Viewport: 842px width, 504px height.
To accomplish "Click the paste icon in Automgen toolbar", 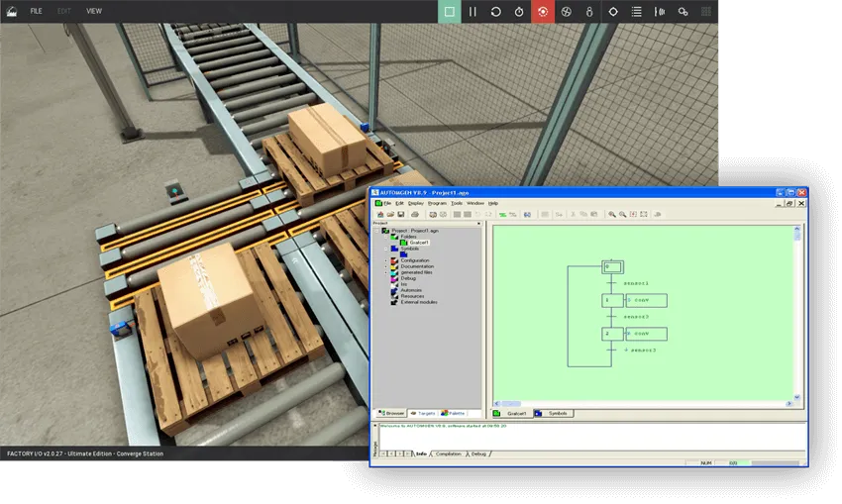I will click(x=594, y=214).
